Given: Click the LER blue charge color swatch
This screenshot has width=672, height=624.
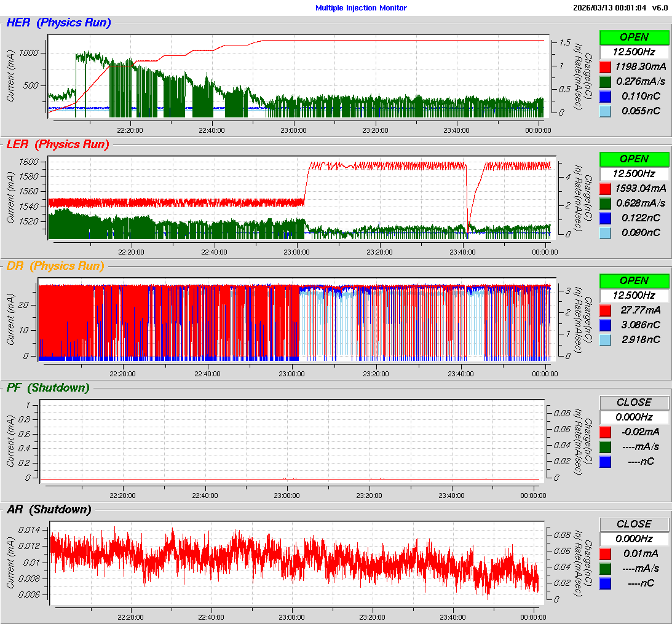Looking at the screenshot, I should pyautogui.click(x=606, y=218).
